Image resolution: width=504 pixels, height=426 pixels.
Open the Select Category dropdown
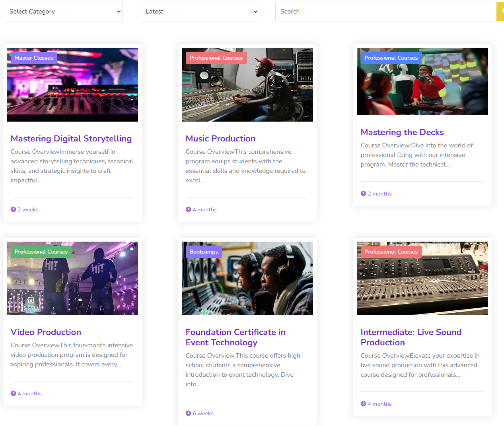coord(63,12)
